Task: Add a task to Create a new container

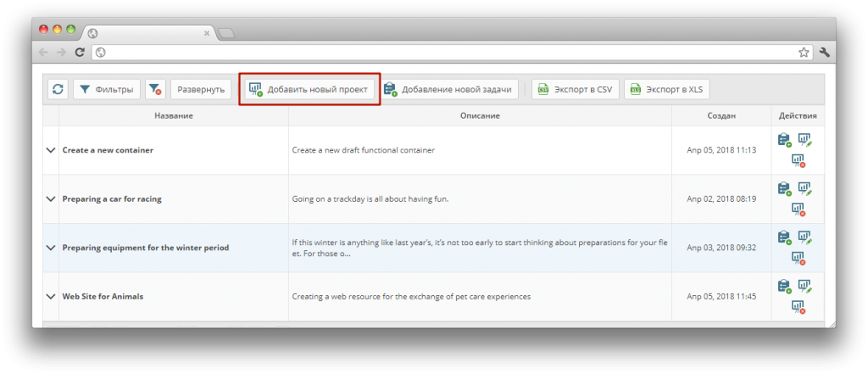Action: [784, 140]
